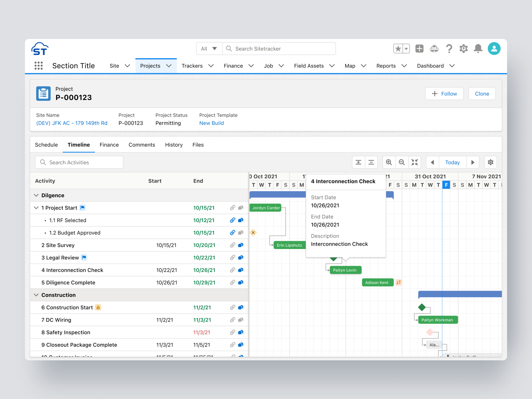Open comments icon for RF Selected activity
The image size is (532, 399).
pos(241,220)
